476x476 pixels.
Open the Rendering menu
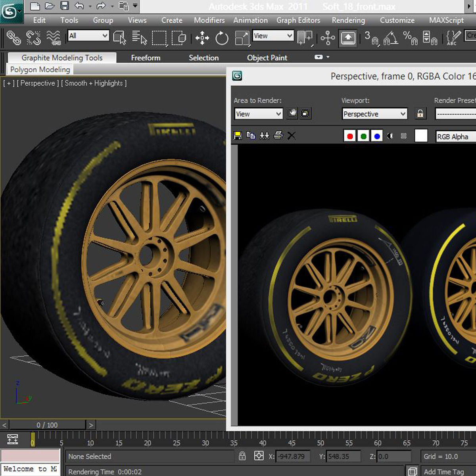coord(348,20)
